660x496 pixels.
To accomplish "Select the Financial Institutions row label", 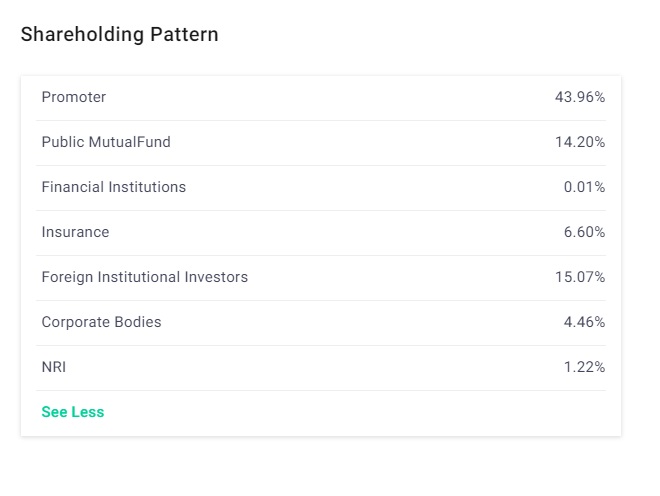I will pos(114,187).
